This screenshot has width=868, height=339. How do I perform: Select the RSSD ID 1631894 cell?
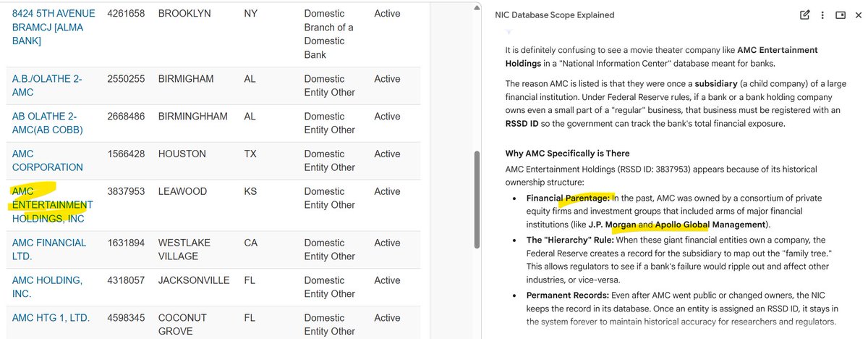(126, 243)
